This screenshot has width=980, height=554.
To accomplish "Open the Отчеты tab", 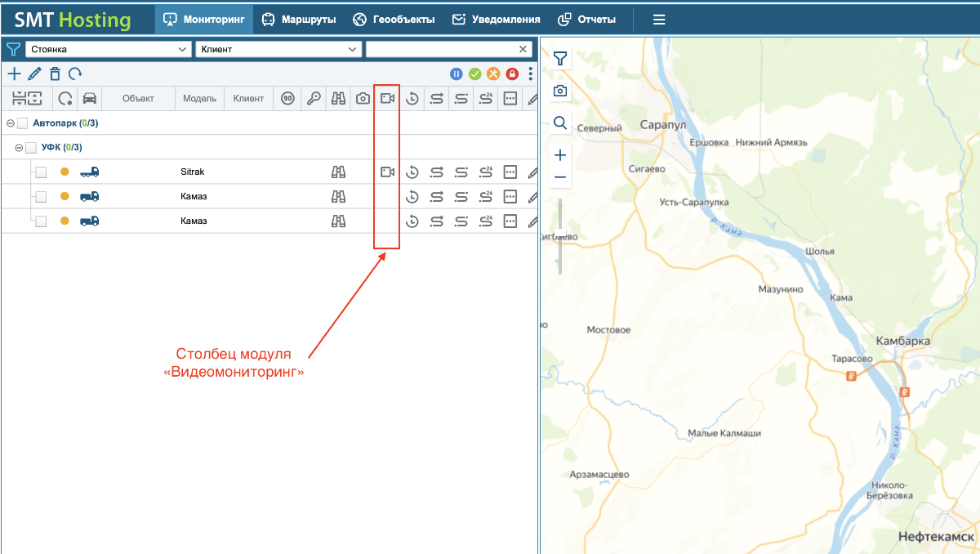I will coord(586,19).
